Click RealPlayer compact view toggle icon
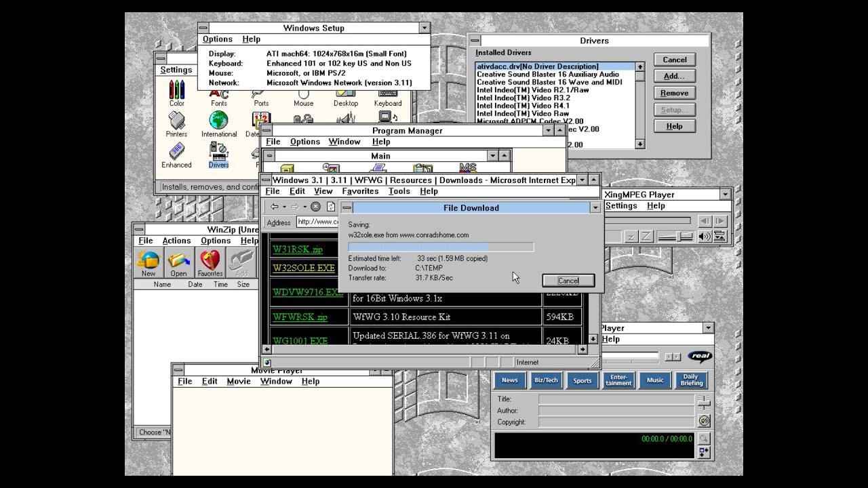Image resolution: width=868 pixels, height=488 pixels. [703, 452]
